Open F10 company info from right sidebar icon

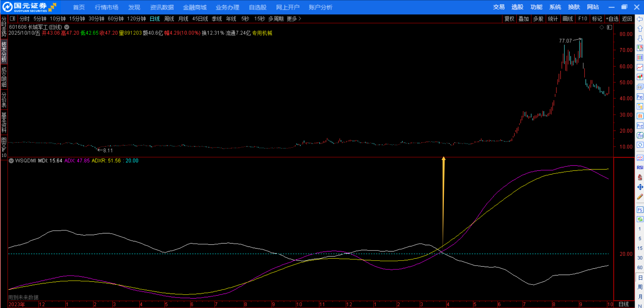pyautogui.click(x=640, y=97)
